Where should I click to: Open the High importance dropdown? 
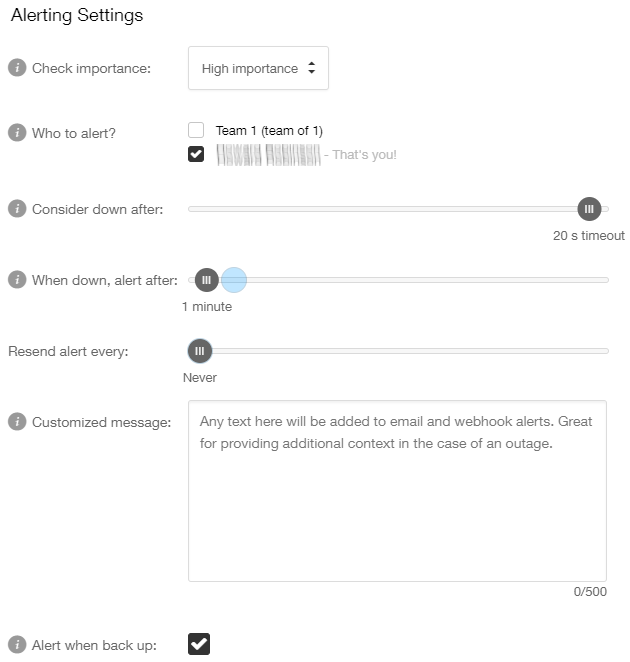(258, 68)
